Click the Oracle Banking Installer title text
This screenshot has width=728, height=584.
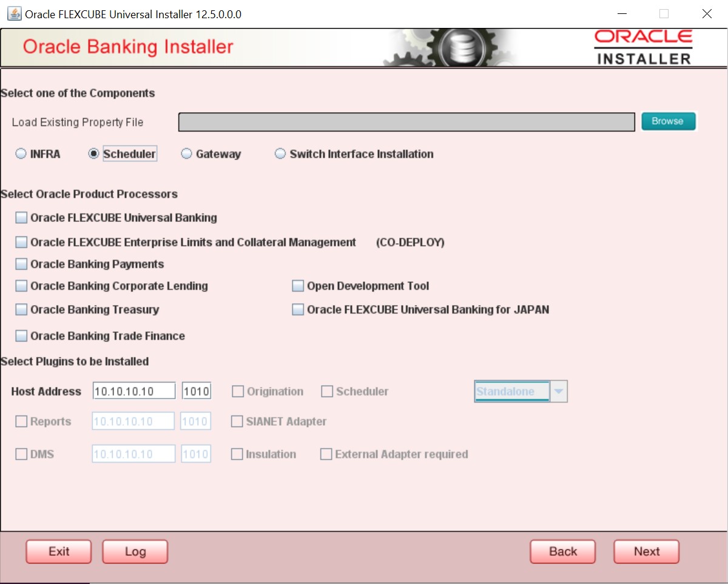tap(128, 47)
